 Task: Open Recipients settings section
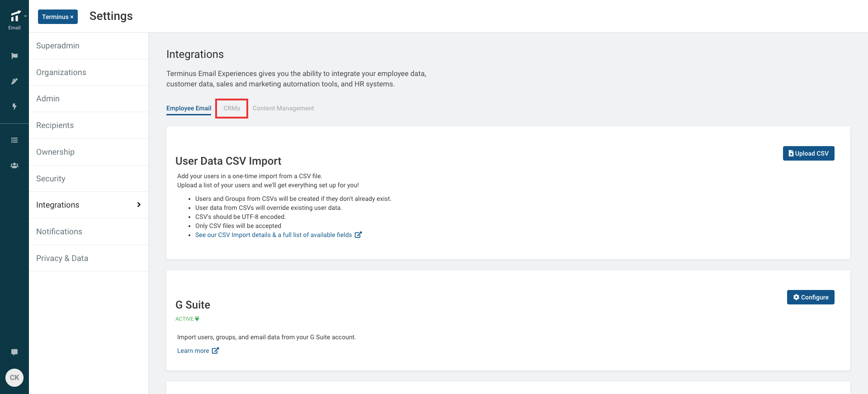pos(89,125)
